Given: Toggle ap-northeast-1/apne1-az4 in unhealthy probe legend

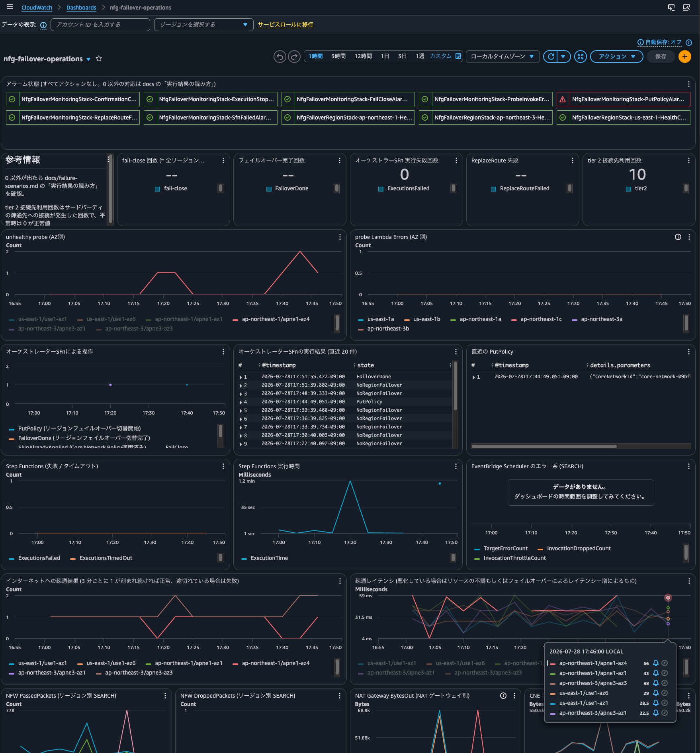Looking at the screenshot, I should (x=271, y=319).
